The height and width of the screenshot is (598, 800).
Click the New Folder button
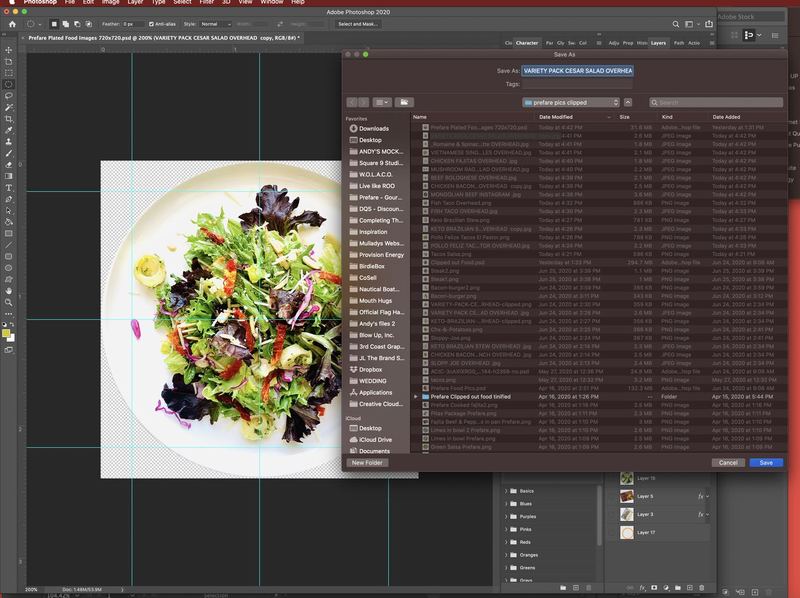pos(367,463)
